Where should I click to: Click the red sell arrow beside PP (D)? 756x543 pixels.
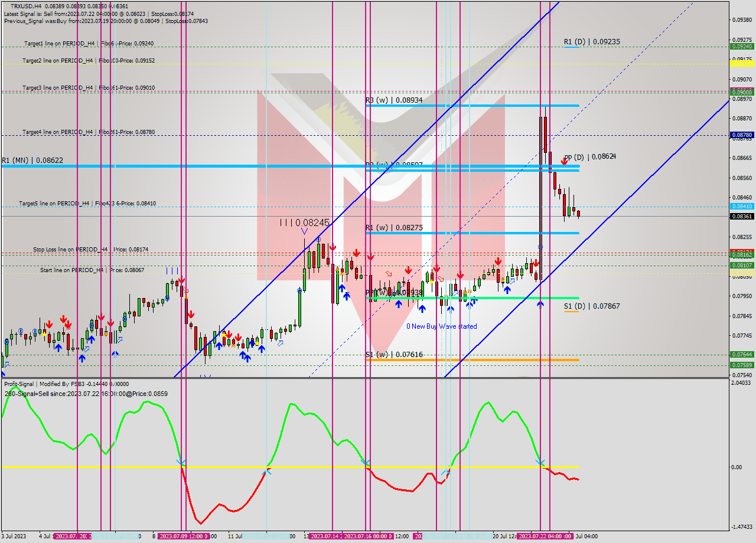point(564,161)
